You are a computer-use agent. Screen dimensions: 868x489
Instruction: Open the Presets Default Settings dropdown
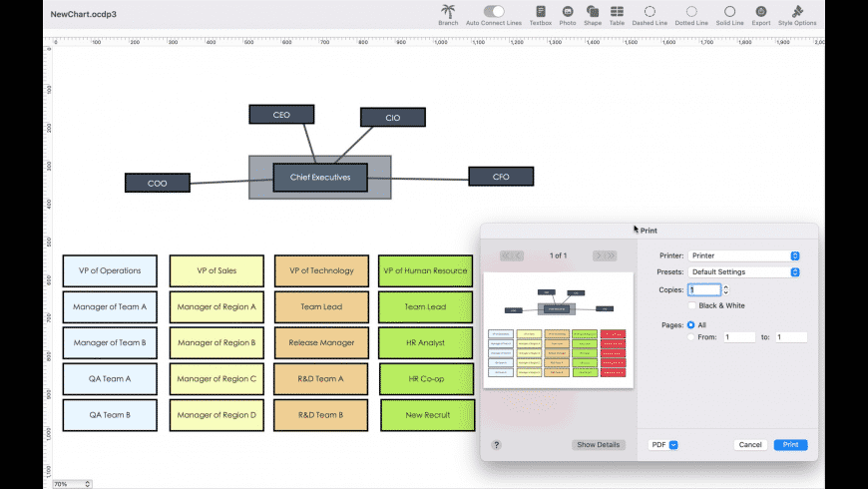click(x=744, y=271)
